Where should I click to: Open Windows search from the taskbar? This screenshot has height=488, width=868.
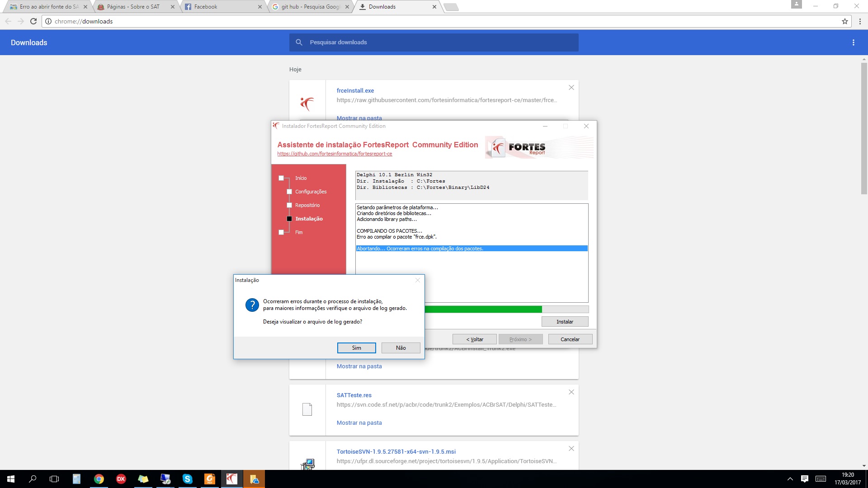[x=33, y=479]
